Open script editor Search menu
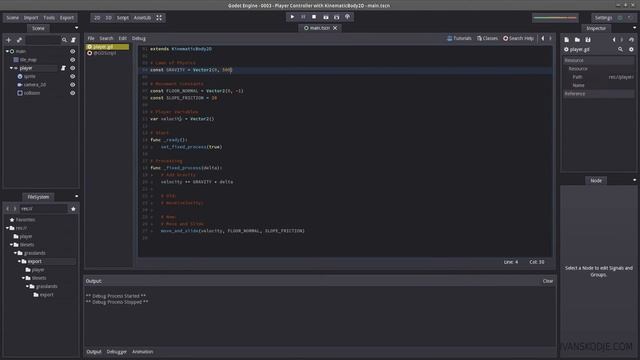640x360 pixels. coord(106,38)
